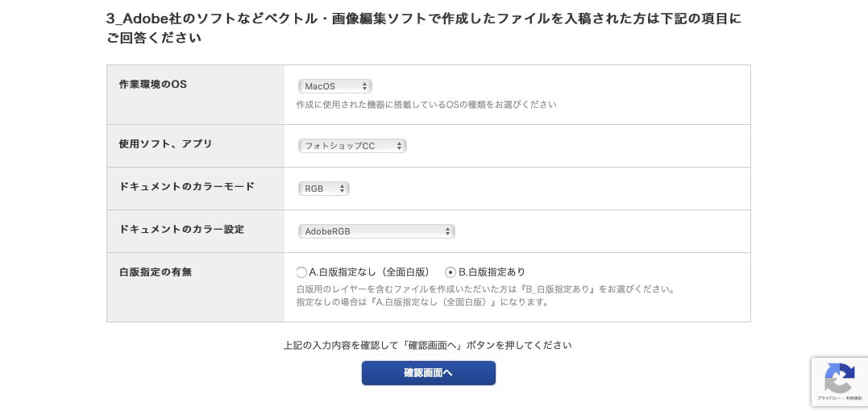
Task: Select B.白版指定あり radio button
Action: pyautogui.click(x=451, y=272)
